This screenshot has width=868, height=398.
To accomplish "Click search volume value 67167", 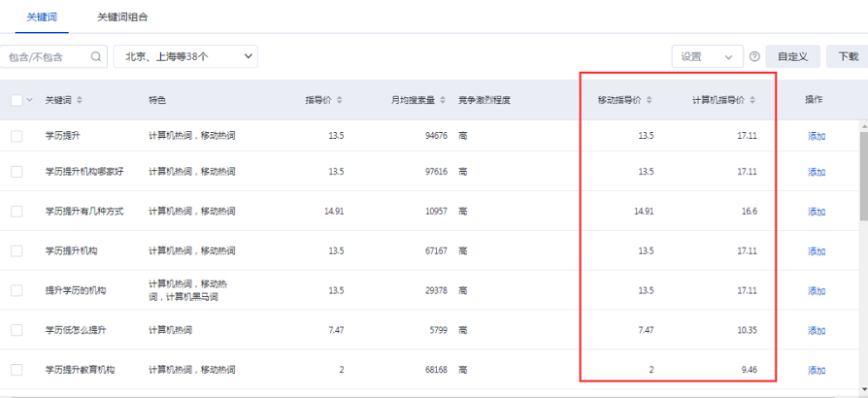I will (436, 250).
